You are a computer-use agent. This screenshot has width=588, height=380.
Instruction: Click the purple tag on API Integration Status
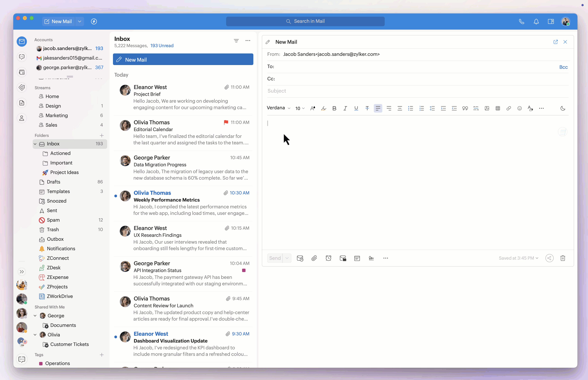coord(244,270)
